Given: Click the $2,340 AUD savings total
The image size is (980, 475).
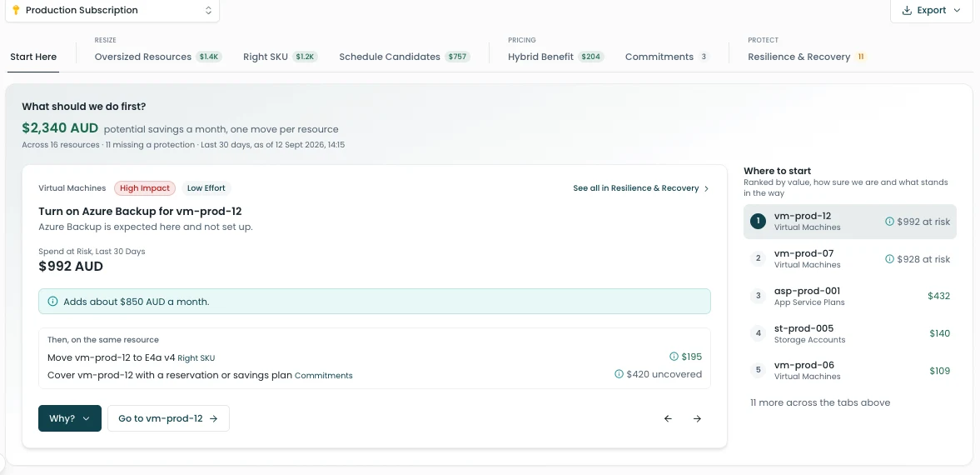Looking at the screenshot, I should (x=60, y=128).
